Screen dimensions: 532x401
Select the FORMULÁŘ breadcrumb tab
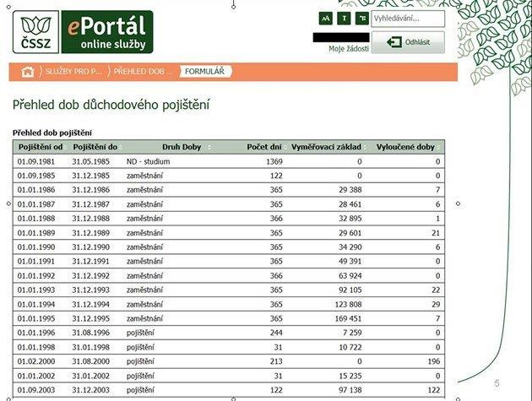204,72
